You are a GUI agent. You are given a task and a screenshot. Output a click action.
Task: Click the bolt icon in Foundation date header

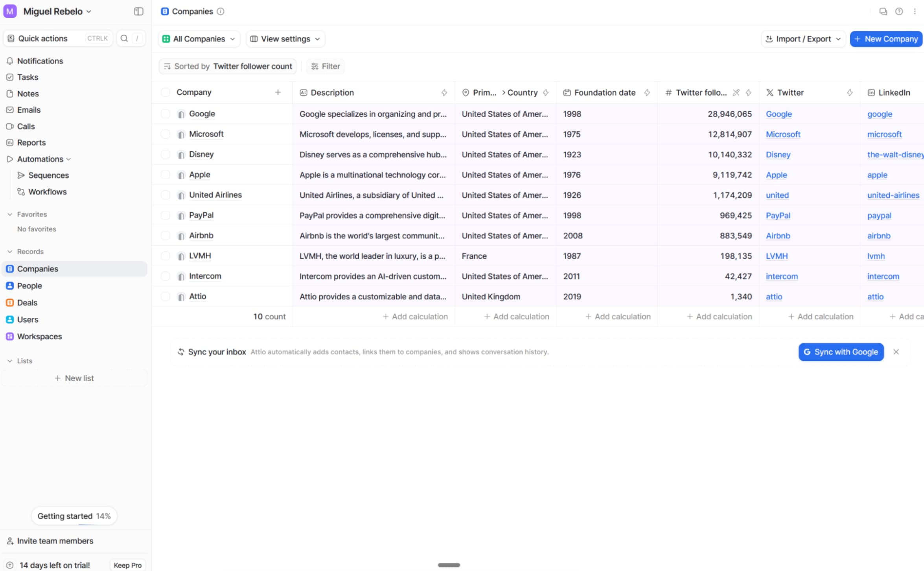[x=647, y=92]
